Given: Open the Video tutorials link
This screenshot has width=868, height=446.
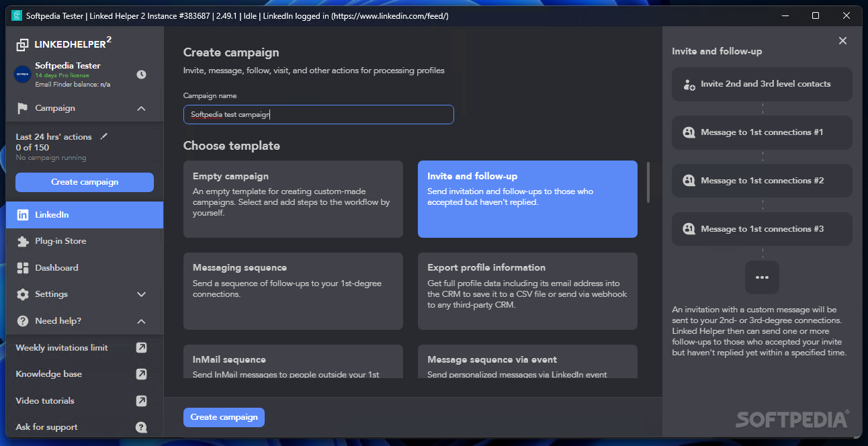Looking at the screenshot, I should click(x=85, y=401).
